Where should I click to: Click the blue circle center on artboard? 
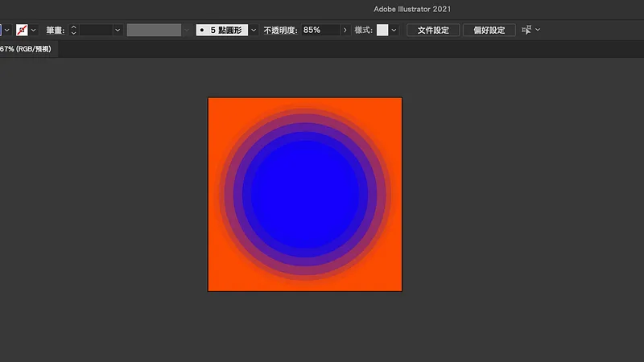[305, 195]
